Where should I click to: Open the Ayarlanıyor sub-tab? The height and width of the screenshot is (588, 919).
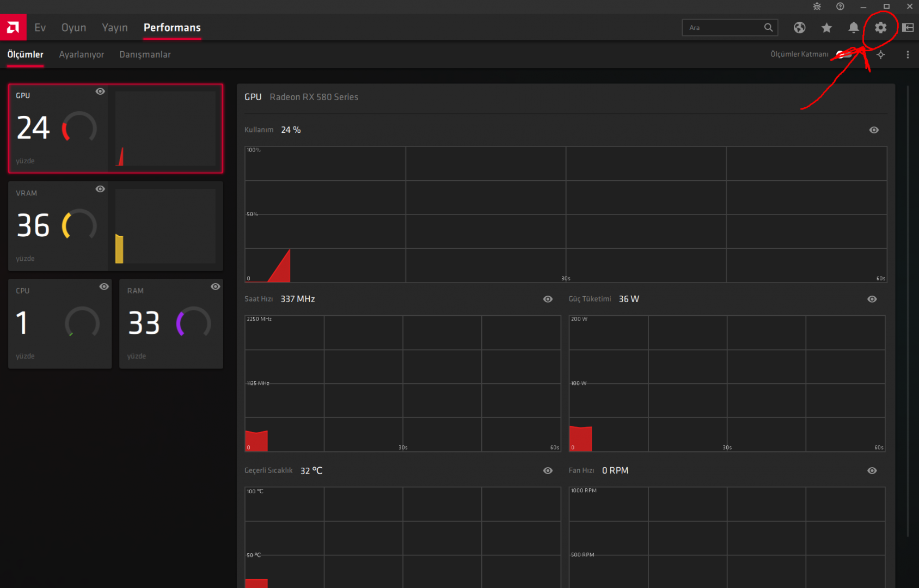pos(82,54)
